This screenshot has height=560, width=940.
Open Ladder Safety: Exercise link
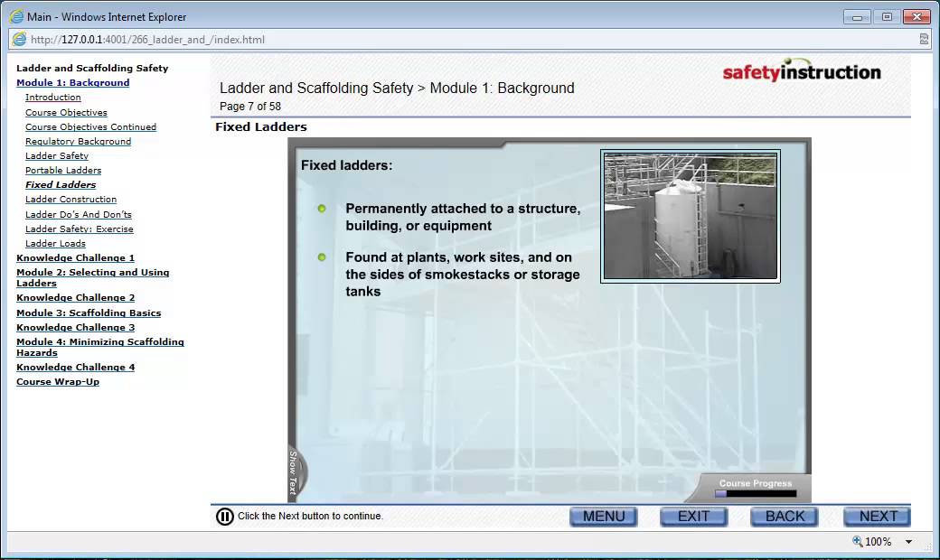click(x=80, y=229)
